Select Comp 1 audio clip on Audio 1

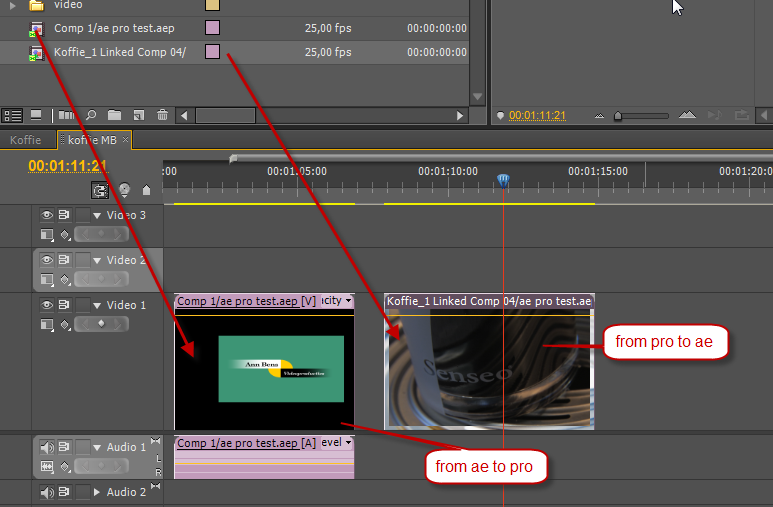tap(264, 457)
